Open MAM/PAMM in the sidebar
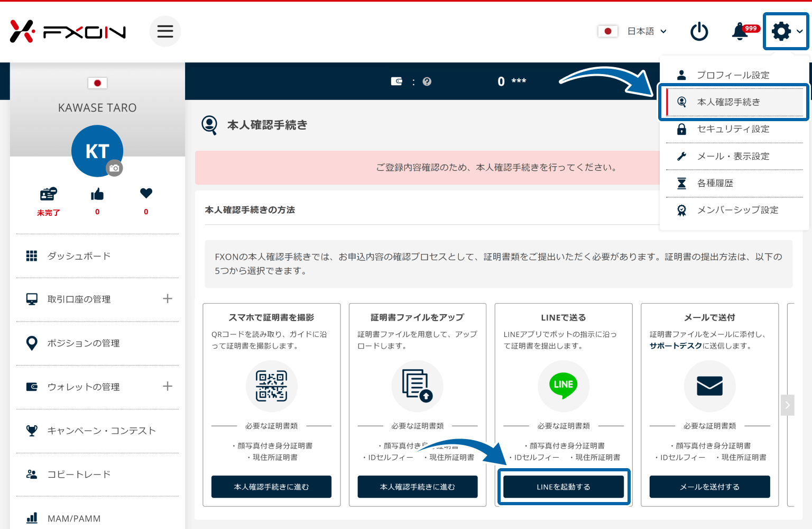The width and height of the screenshot is (812, 529). point(97,518)
